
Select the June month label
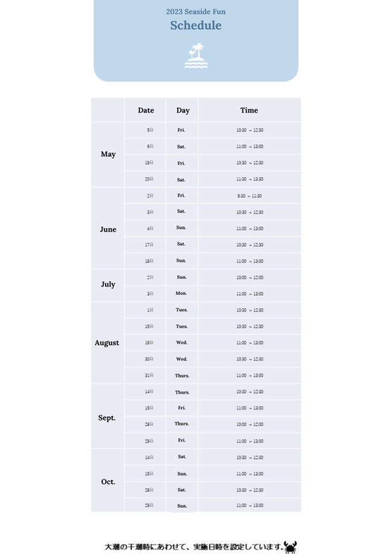(x=108, y=230)
